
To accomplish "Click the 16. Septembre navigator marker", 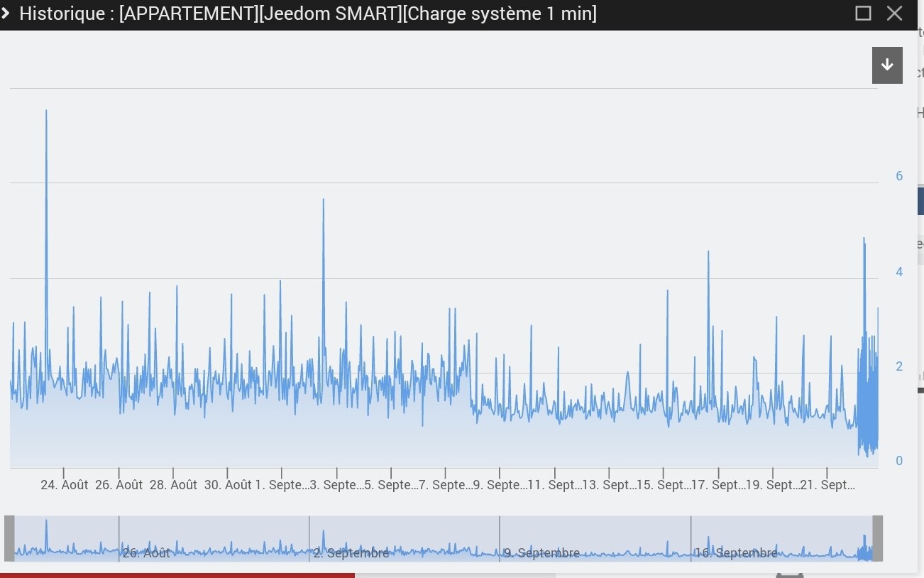I will click(736, 552).
